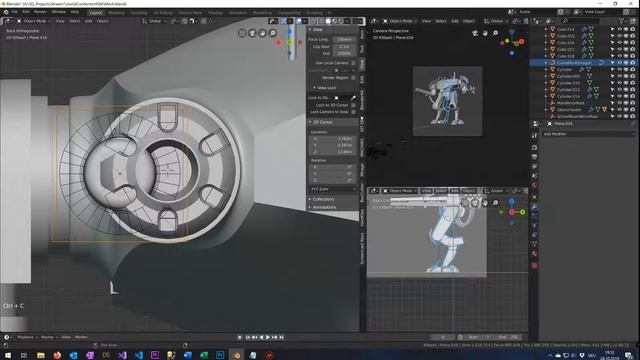Click the 3D Cursor location Z field
Screen dimensions: 640x360
(333, 152)
